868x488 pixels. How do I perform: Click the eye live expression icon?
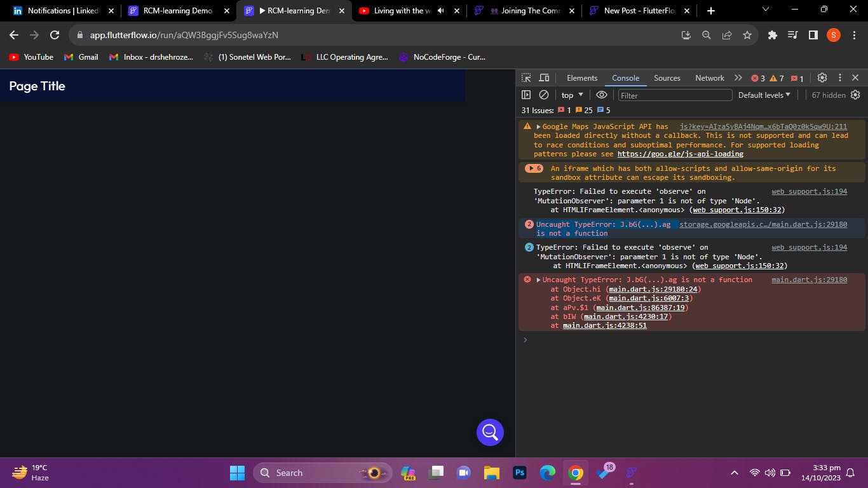(x=601, y=95)
